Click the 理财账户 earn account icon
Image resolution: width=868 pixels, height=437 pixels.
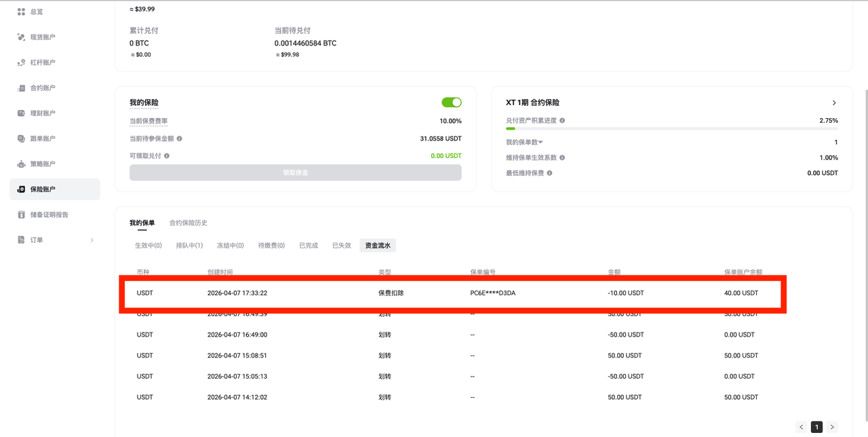click(x=21, y=113)
